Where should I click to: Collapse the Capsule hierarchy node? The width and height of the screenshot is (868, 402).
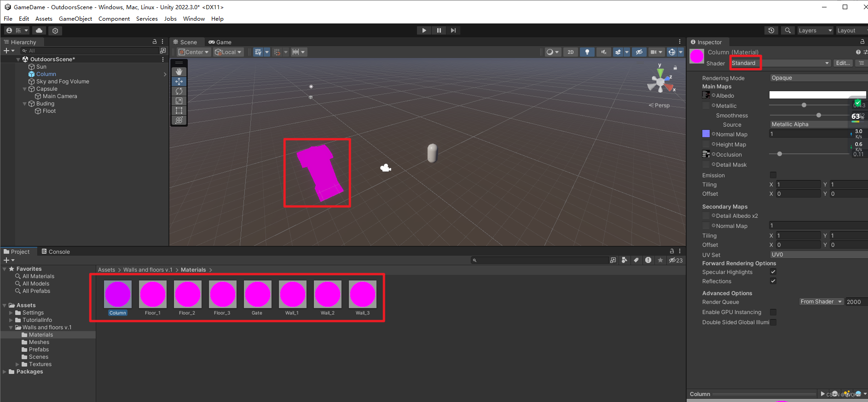pos(24,89)
